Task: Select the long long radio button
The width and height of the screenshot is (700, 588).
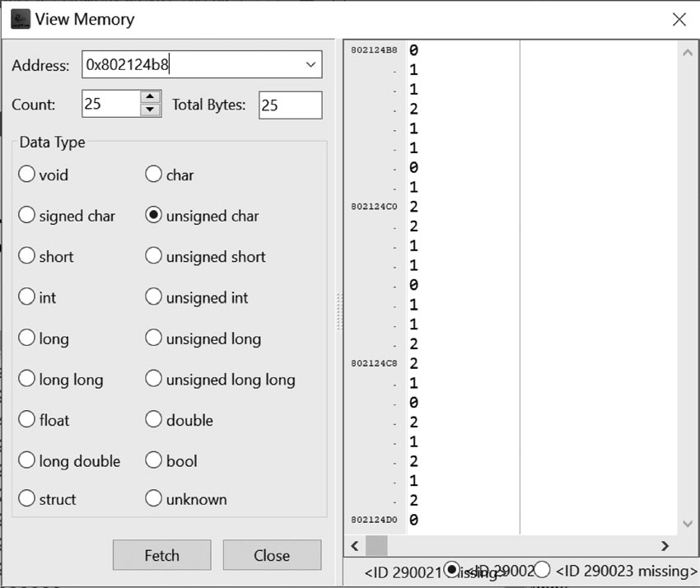Action: click(x=26, y=379)
